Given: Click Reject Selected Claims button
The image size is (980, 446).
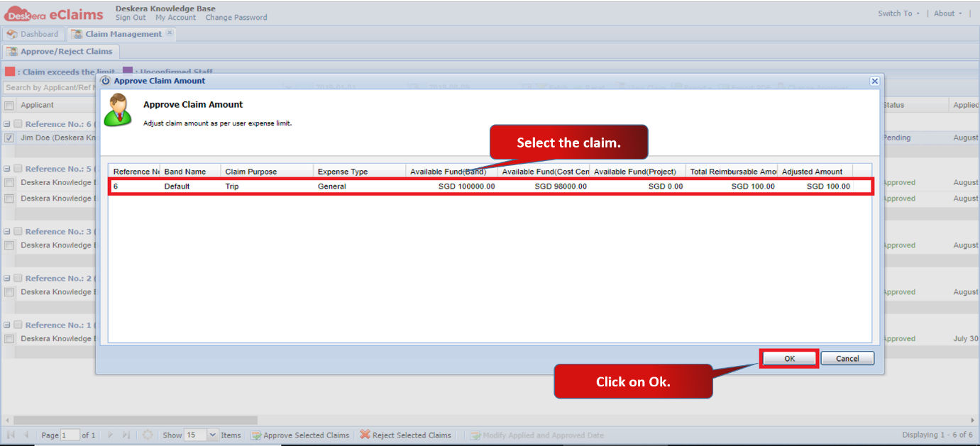Looking at the screenshot, I should (x=405, y=435).
